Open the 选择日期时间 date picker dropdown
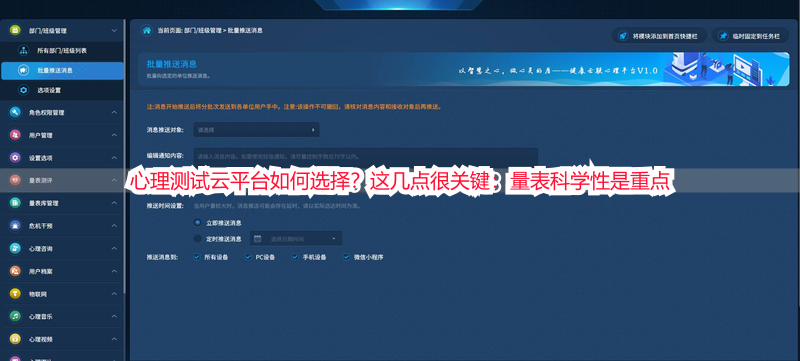This screenshot has width=800, height=361. point(296,239)
